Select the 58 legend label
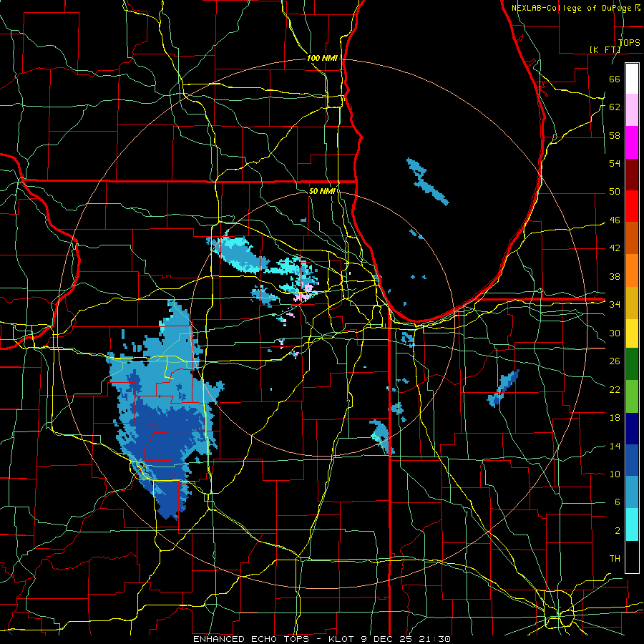Image resolution: width=644 pixels, height=644 pixels. tap(615, 135)
